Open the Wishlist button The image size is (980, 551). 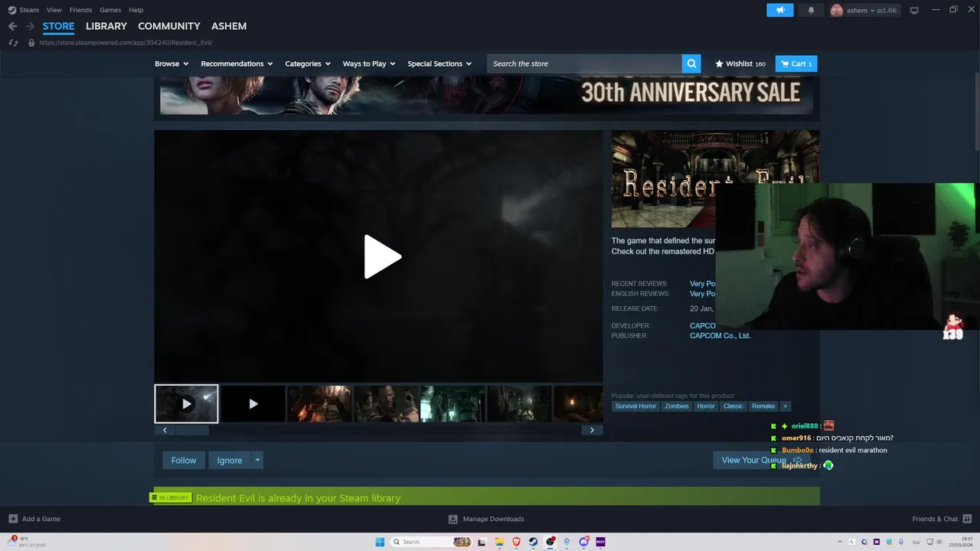pos(740,64)
